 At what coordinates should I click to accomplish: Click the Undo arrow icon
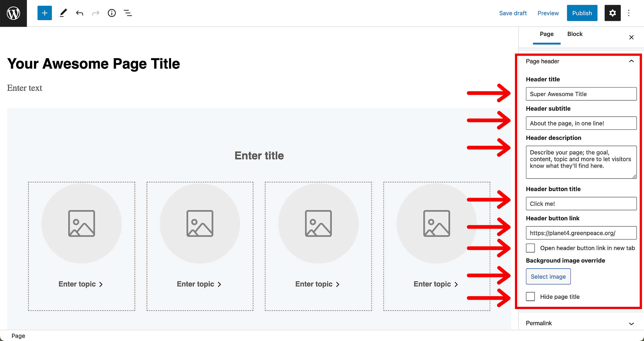[79, 13]
